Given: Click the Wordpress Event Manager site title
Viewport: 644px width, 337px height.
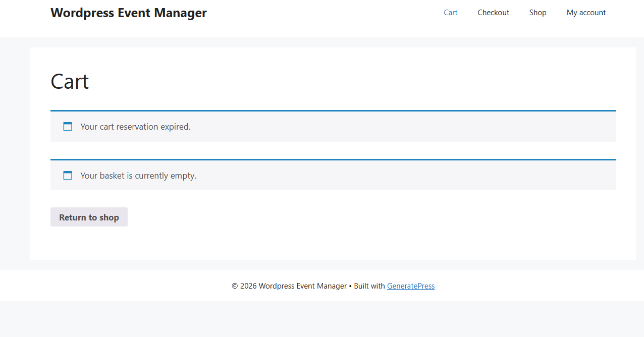Looking at the screenshot, I should pos(128,13).
